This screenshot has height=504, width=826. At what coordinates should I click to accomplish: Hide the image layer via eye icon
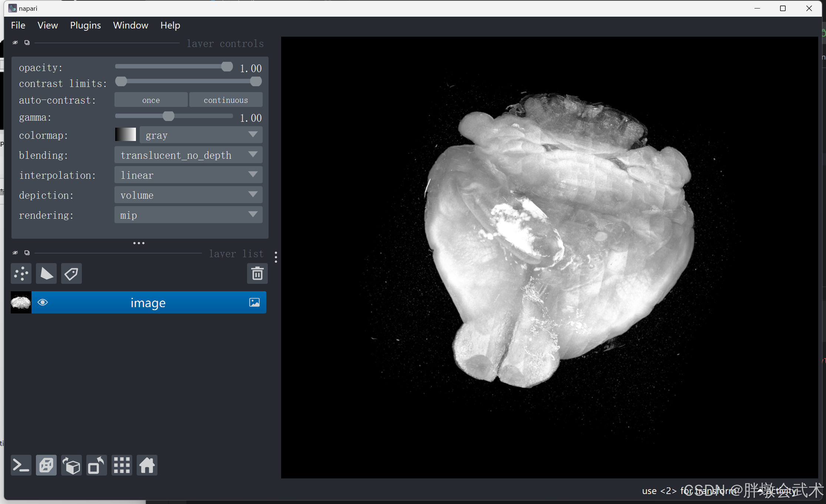[x=43, y=302]
